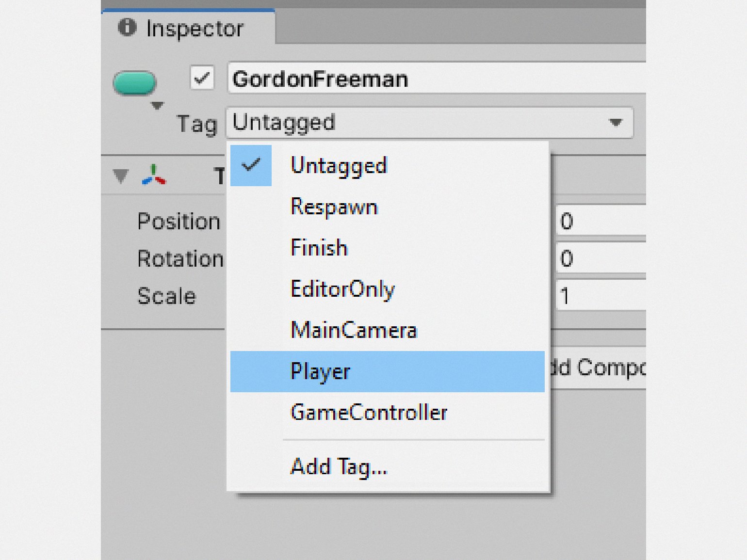
Task: Select the Finish tag
Action: pyautogui.click(x=319, y=248)
